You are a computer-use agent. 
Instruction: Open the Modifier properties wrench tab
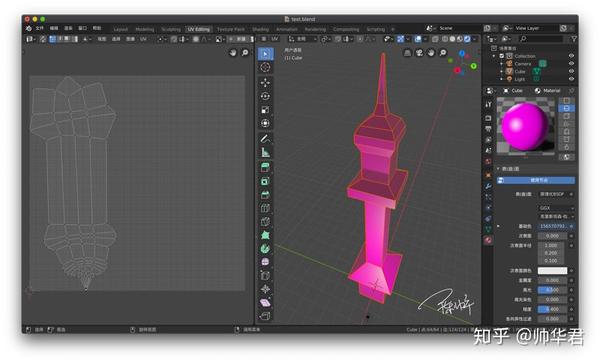click(488, 186)
